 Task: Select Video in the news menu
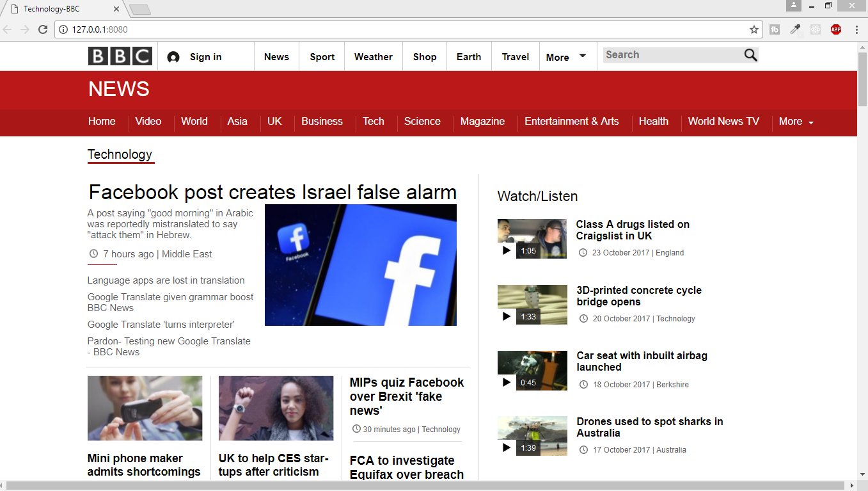[x=148, y=122]
